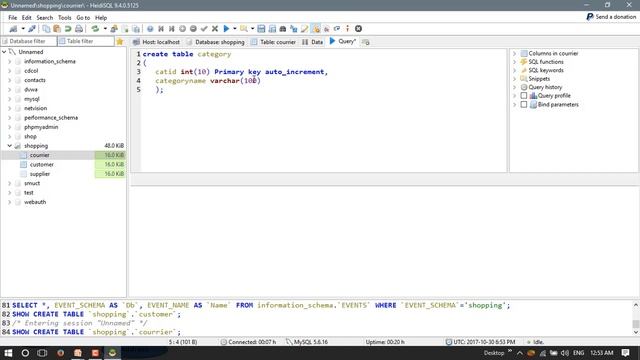Click the load SQL file folder icon

244,29
